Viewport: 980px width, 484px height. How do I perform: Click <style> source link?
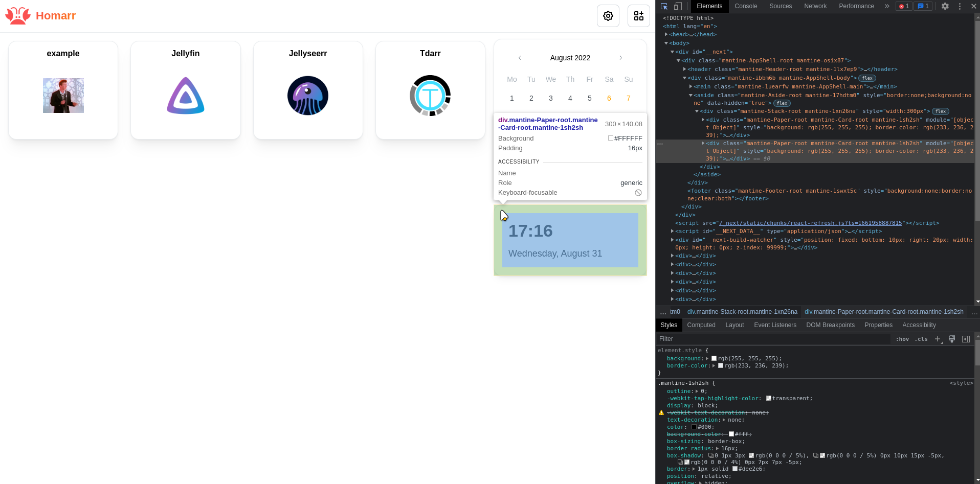(x=961, y=383)
